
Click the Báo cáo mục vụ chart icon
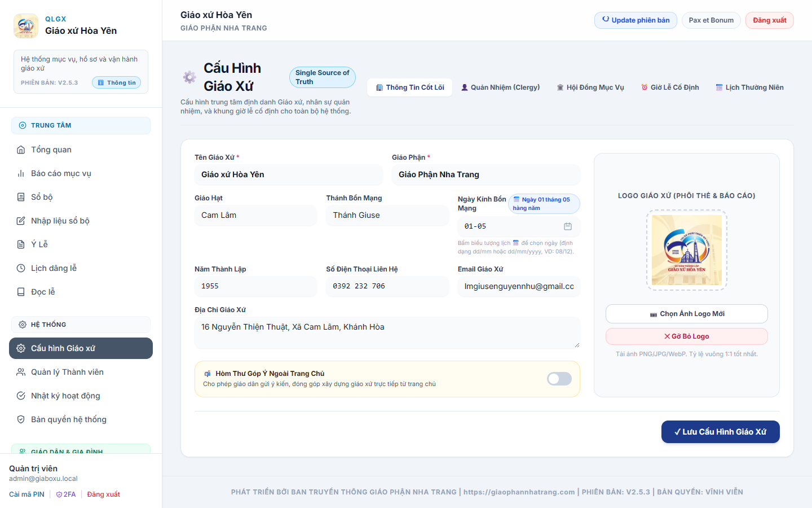tap(21, 173)
